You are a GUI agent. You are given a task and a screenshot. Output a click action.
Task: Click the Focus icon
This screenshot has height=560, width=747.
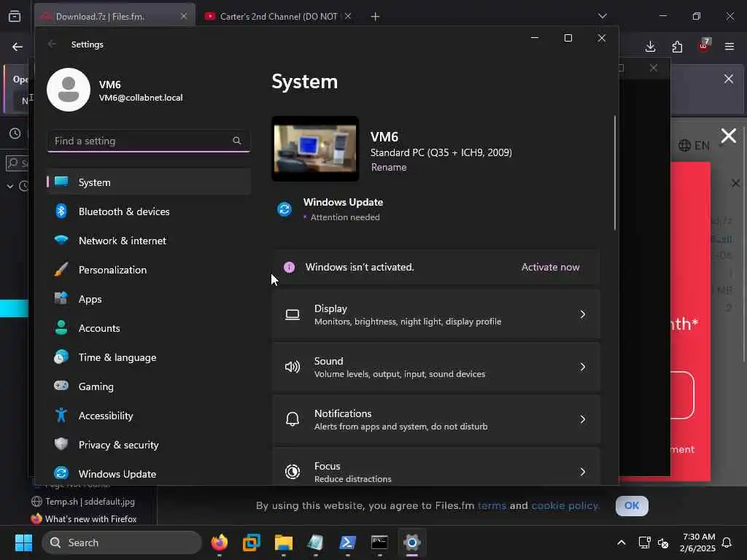293,472
